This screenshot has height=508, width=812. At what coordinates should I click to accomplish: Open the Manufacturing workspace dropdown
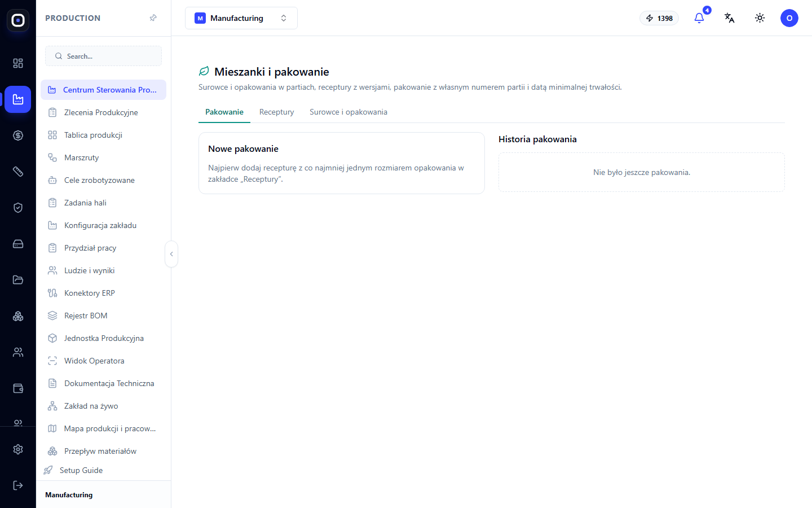pos(241,18)
